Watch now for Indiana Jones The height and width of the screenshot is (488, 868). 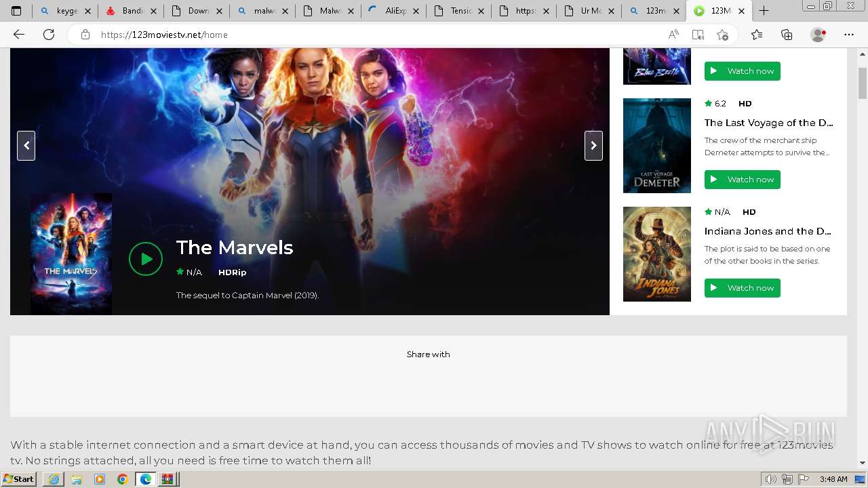pyautogui.click(x=743, y=288)
